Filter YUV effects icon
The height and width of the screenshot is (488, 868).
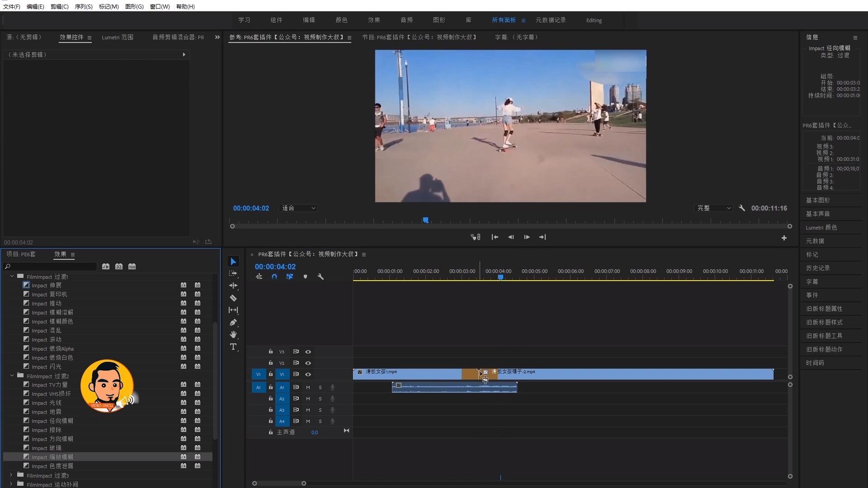(x=132, y=267)
